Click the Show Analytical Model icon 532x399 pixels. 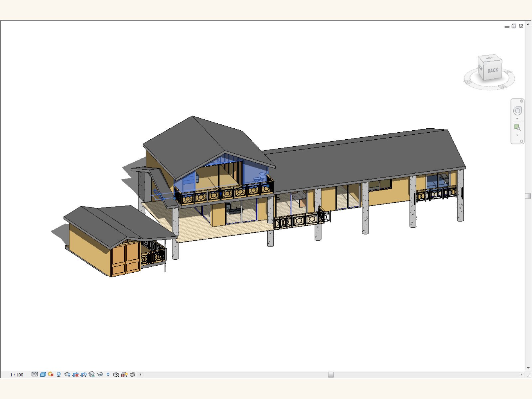tap(124, 374)
